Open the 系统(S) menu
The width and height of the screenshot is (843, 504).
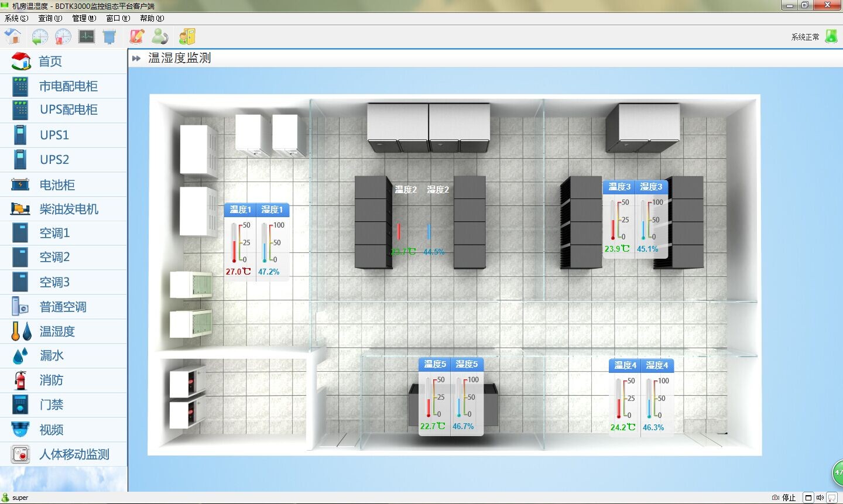[x=16, y=18]
